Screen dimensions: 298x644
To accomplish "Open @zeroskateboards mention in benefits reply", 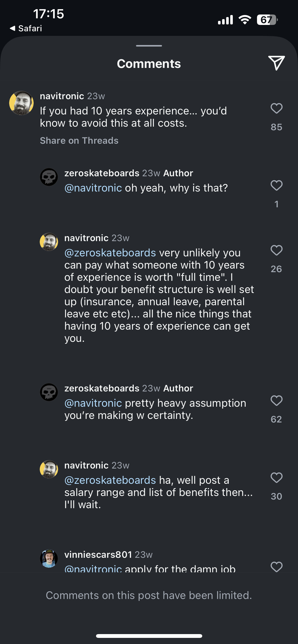I will tap(110, 253).
